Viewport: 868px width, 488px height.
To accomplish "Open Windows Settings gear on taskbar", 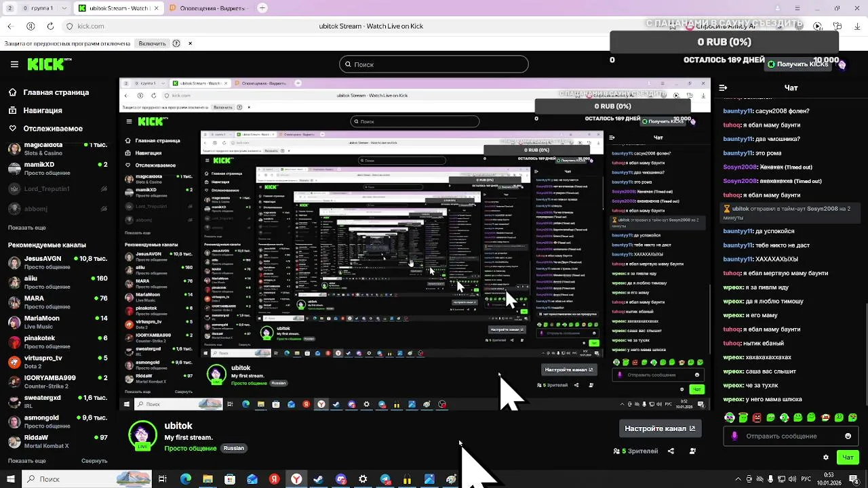I will click(x=363, y=479).
